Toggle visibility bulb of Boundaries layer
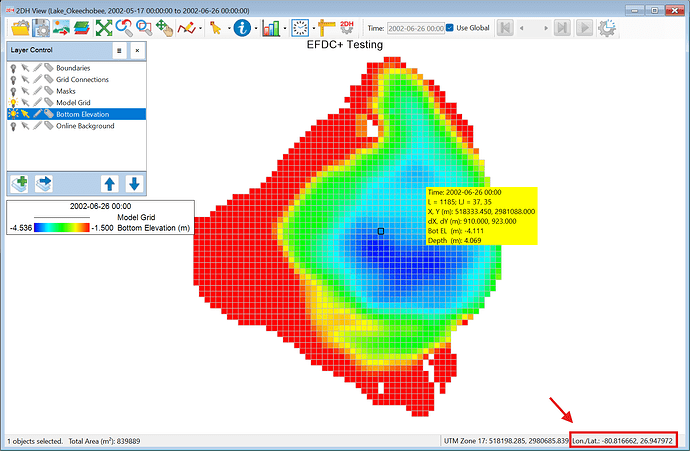This screenshot has width=690, height=451. point(13,68)
